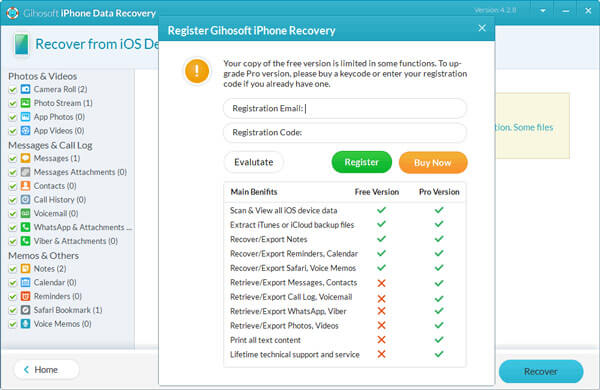
Task: Close the Register dialog
Action: (x=482, y=28)
